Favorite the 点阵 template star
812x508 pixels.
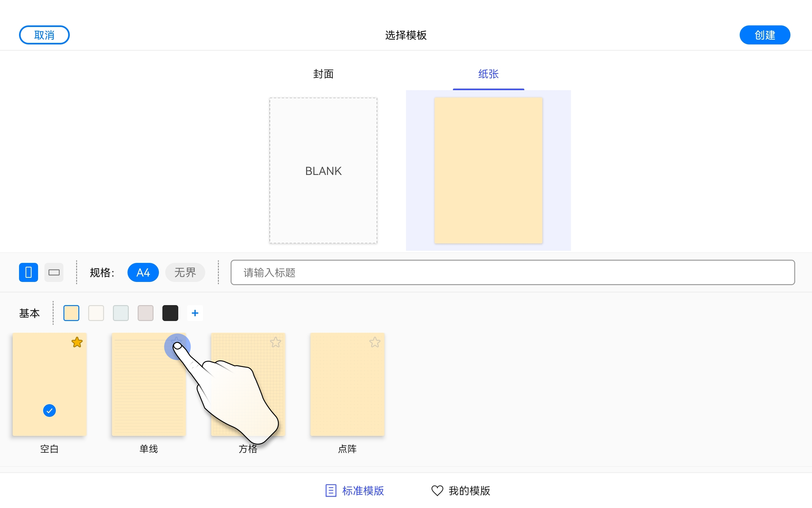[375, 342]
